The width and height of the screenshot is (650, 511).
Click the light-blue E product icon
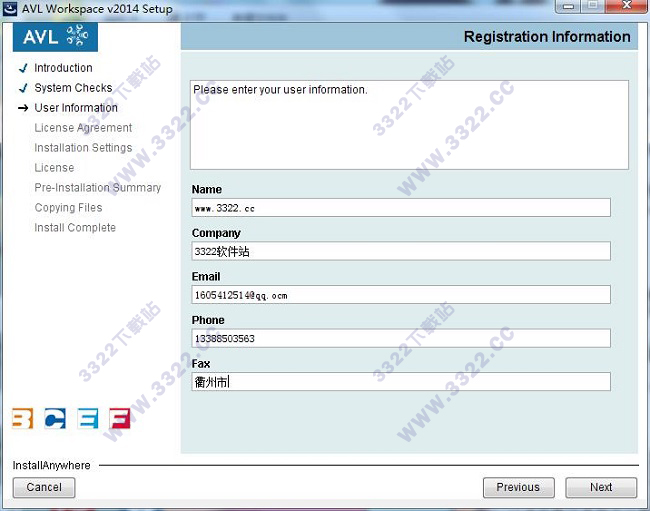88,418
